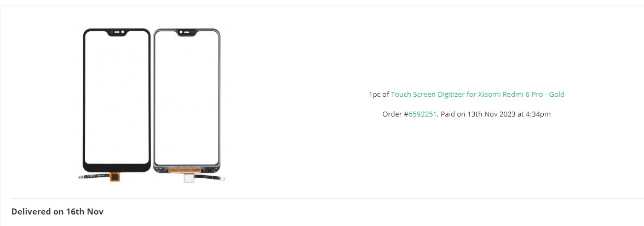Open order number 6592251 link

pyautogui.click(x=423, y=114)
